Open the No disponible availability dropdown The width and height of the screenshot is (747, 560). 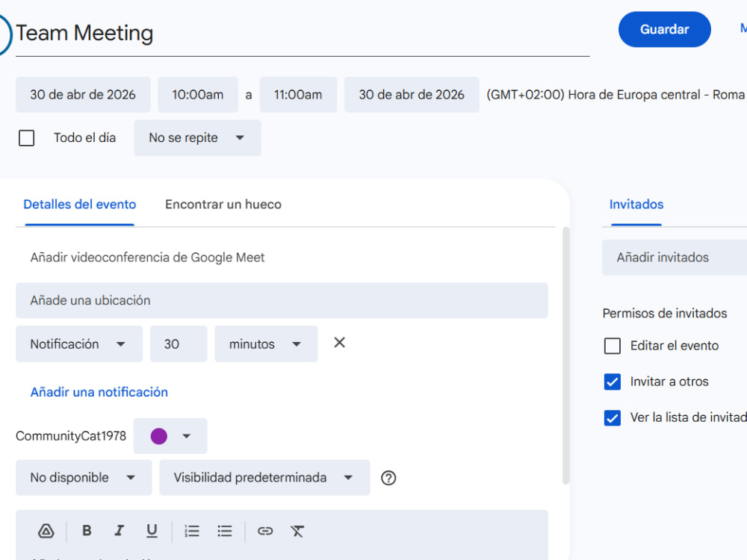[84, 478]
